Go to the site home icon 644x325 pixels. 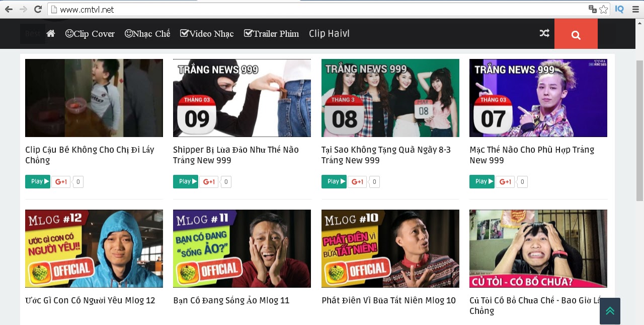point(50,33)
